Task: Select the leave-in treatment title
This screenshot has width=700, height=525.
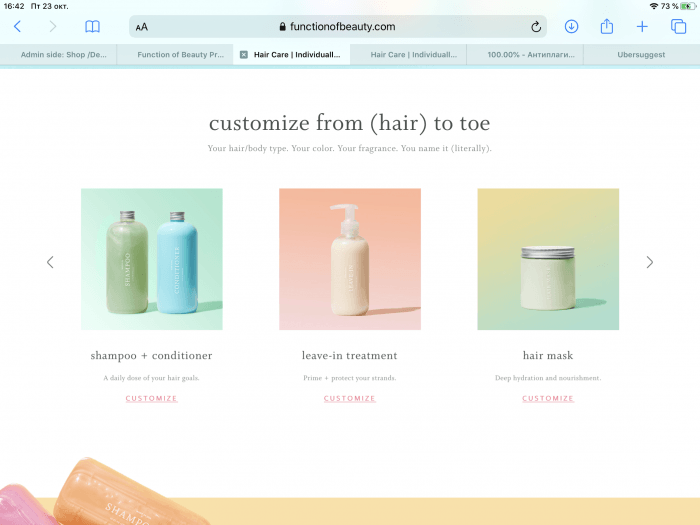Action: click(x=350, y=355)
